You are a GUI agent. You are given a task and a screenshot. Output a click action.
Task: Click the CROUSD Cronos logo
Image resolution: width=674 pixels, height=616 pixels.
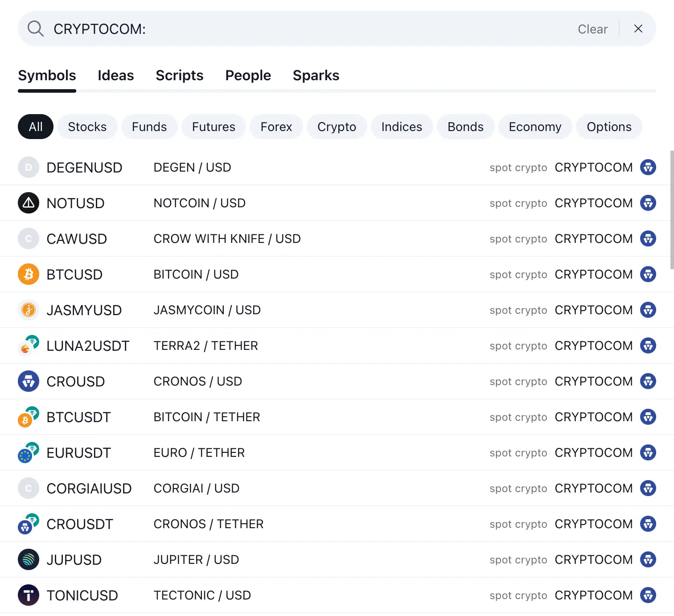tap(29, 381)
